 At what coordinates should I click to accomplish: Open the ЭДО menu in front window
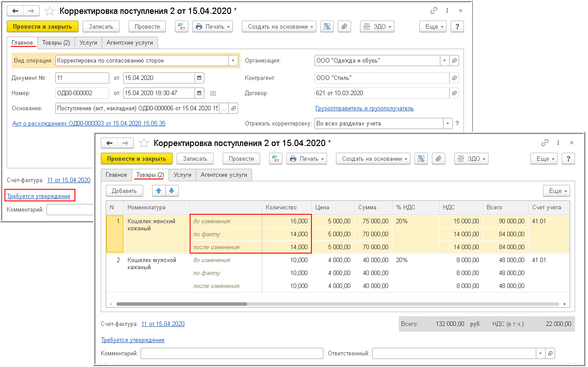point(471,158)
